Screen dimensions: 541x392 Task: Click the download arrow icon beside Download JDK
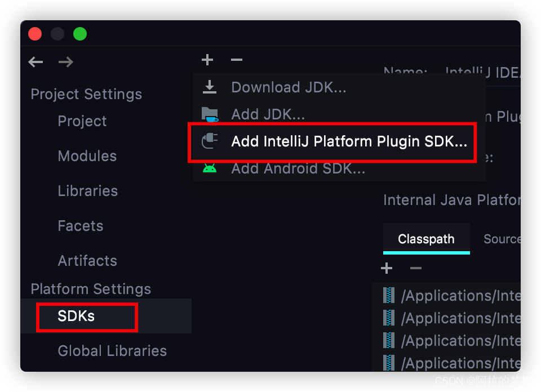tap(210, 87)
